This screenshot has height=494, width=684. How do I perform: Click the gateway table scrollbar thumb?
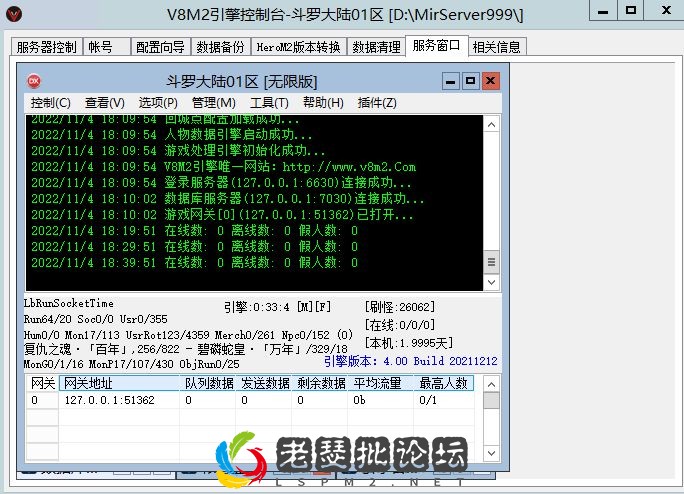492,401
